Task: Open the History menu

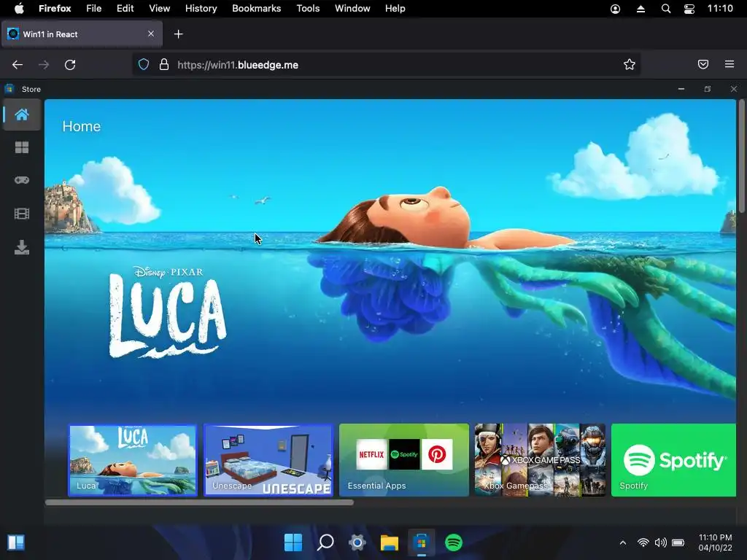Action: [201, 9]
